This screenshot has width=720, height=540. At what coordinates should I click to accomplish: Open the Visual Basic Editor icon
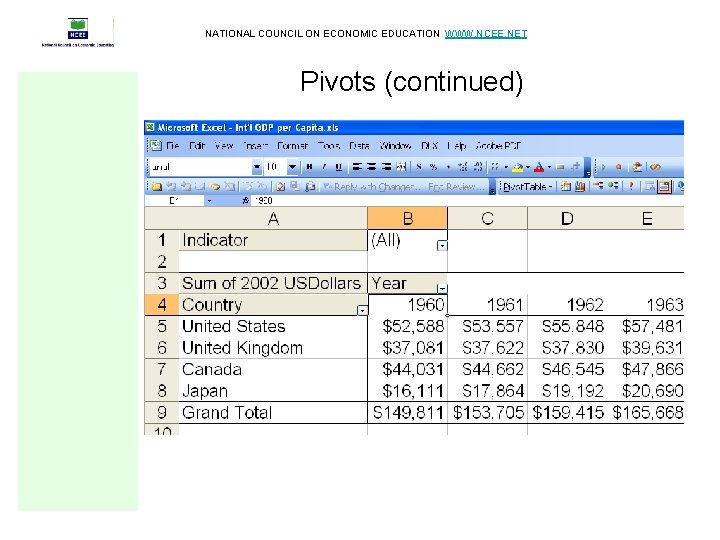655,167
